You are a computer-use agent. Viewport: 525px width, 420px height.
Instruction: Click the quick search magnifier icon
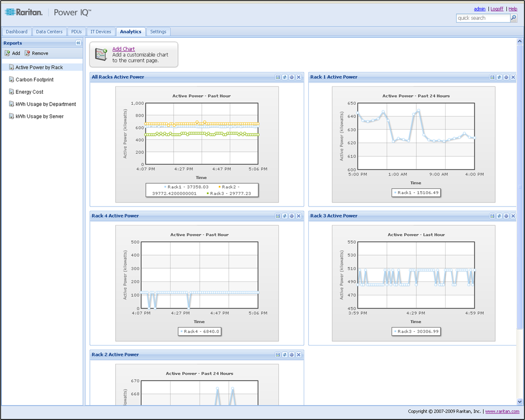(x=514, y=18)
